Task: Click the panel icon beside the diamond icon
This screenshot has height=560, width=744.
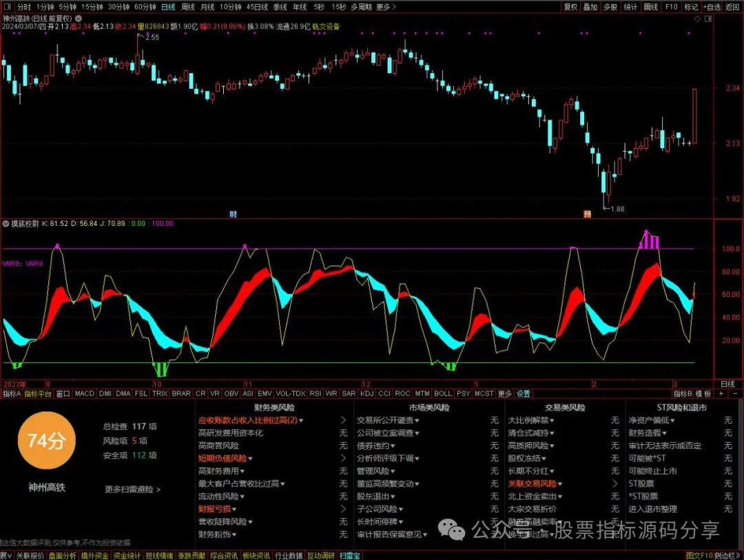Action: coord(708,19)
